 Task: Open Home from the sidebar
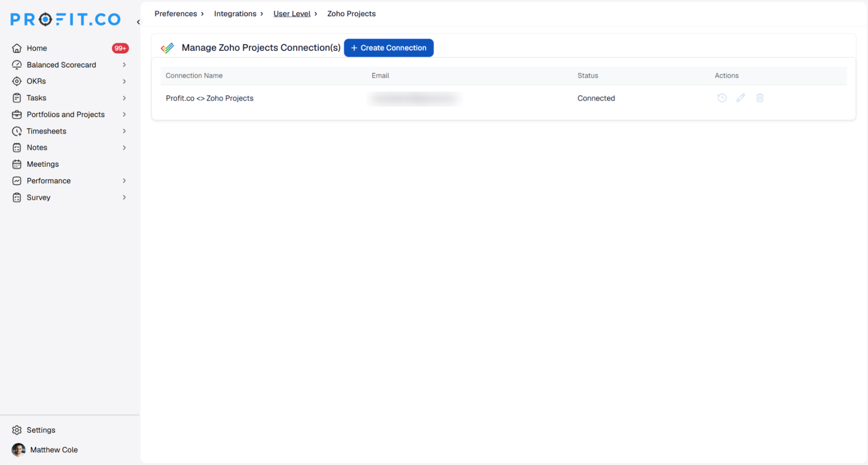pos(37,48)
